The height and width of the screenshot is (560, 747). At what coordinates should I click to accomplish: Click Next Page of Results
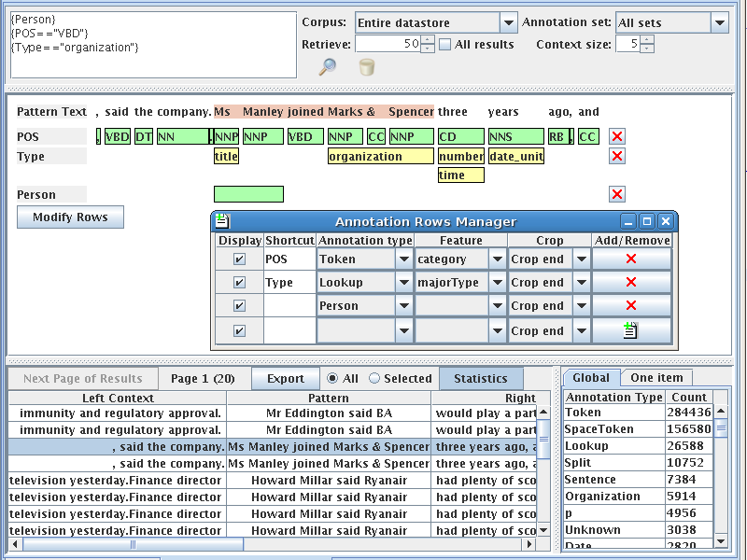[x=83, y=379]
